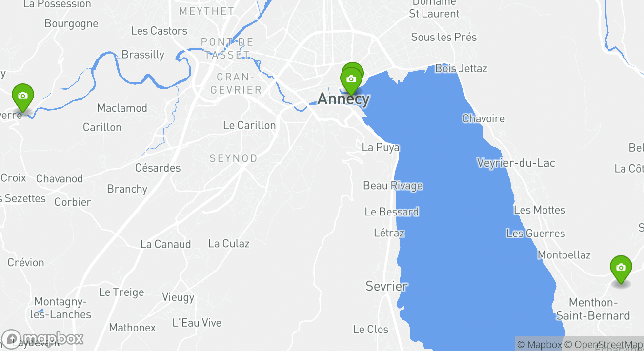Click the Sevrier town label
644x351 pixels.
(x=386, y=286)
